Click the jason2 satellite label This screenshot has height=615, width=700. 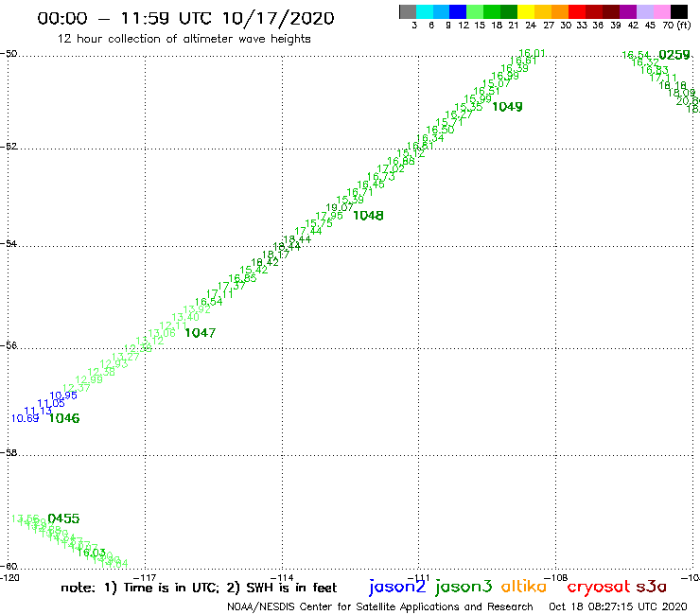coord(397,587)
